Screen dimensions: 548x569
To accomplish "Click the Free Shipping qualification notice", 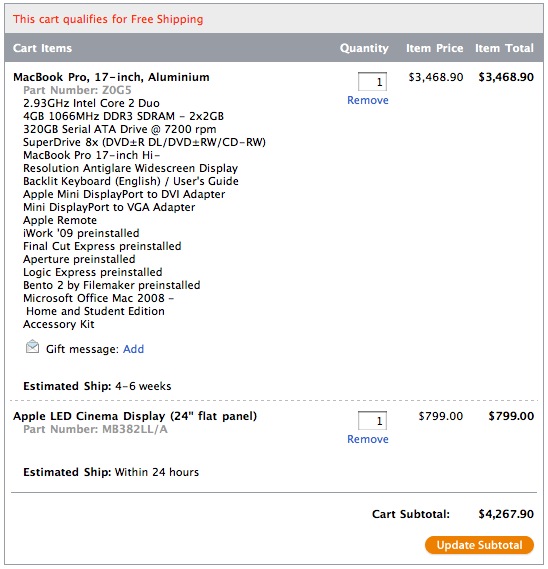I will point(108,19).
